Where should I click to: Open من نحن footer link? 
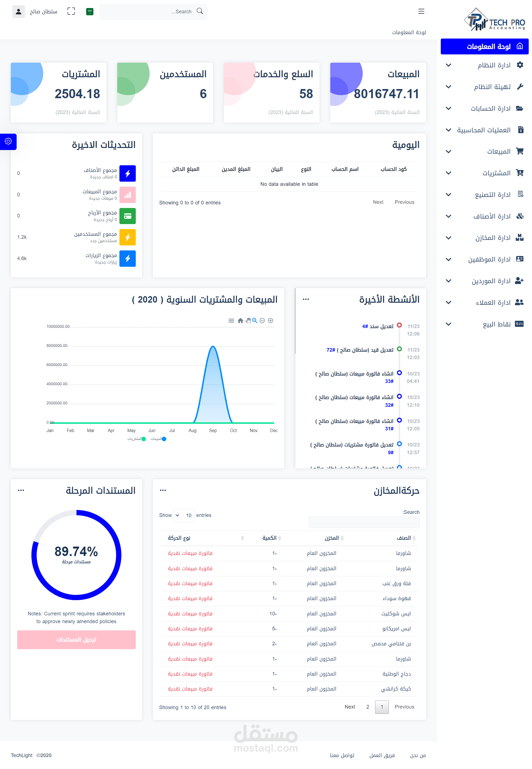click(x=418, y=756)
